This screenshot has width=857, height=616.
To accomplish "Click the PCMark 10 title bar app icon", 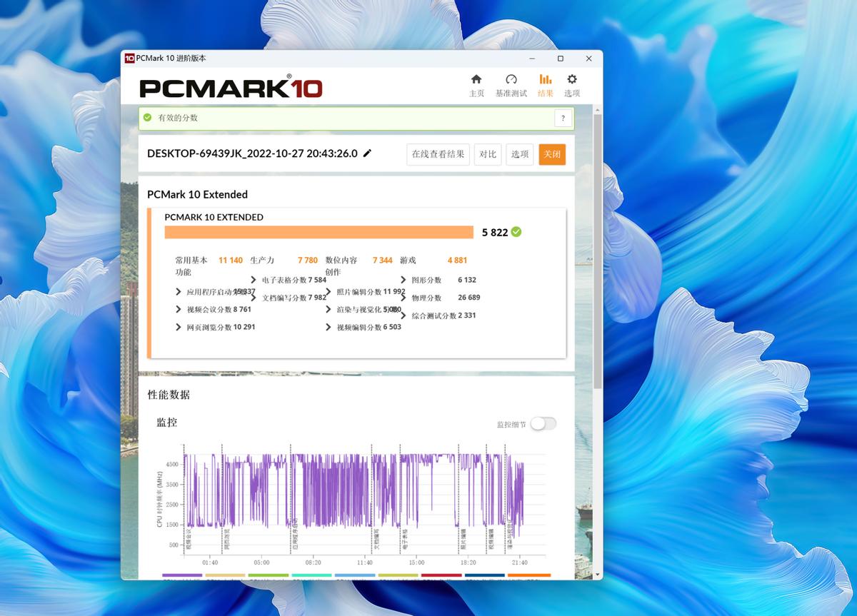I will click(x=129, y=58).
